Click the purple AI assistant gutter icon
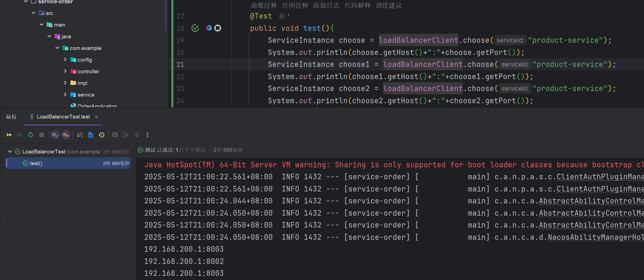Image resolution: width=644 pixels, height=280 pixels. [x=209, y=28]
